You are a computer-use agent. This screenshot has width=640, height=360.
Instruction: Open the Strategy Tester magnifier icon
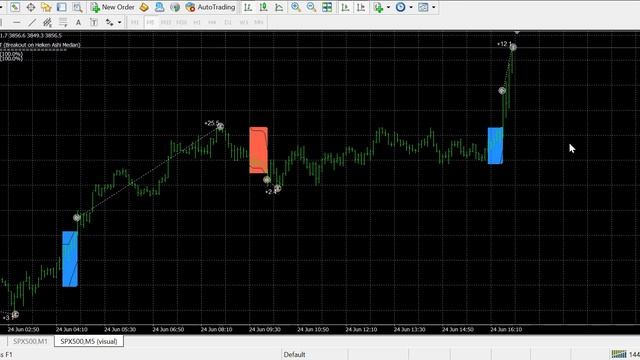(x=77, y=7)
